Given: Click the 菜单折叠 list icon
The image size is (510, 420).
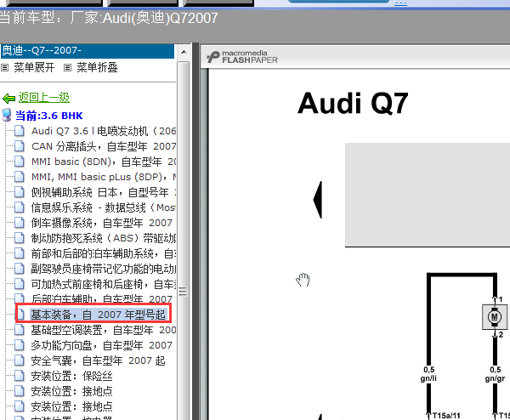Looking at the screenshot, I should click(x=67, y=68).
